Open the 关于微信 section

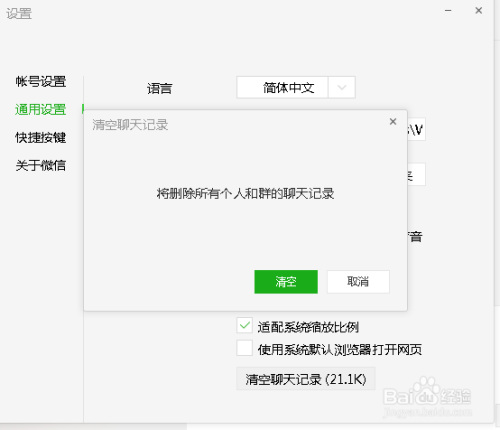[x=40, y=165]
